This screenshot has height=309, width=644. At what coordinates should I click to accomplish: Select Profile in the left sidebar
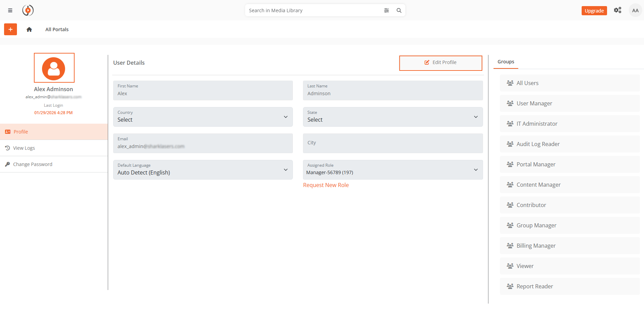pyautogui.click(x=21, y=131)
